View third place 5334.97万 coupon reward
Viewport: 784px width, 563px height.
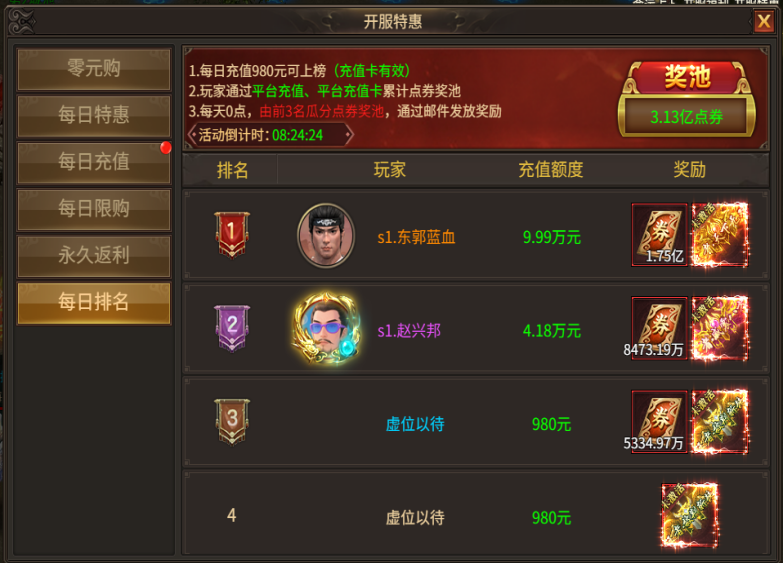tap(659, 422)
